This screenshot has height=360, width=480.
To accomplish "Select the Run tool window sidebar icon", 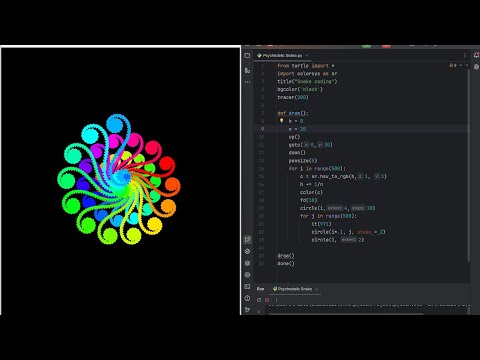I will 247,239.
